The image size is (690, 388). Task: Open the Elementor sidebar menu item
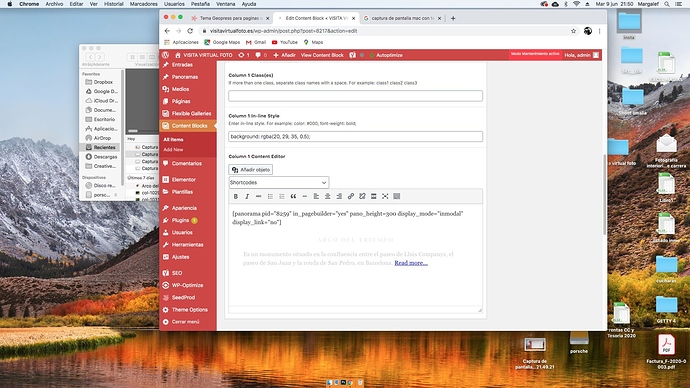tap(184, 179)
